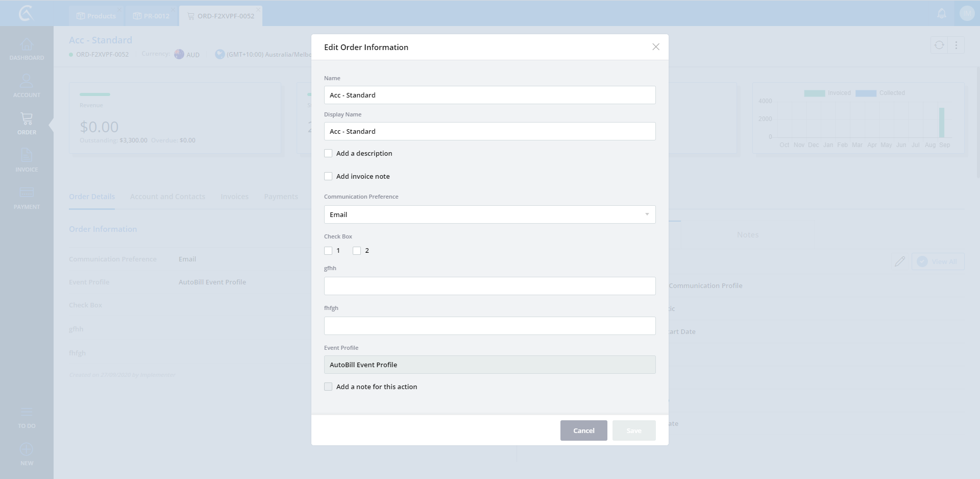Tick Check Box option 1
The width and height of the screenshot is (980, 479).
point(328,251)
